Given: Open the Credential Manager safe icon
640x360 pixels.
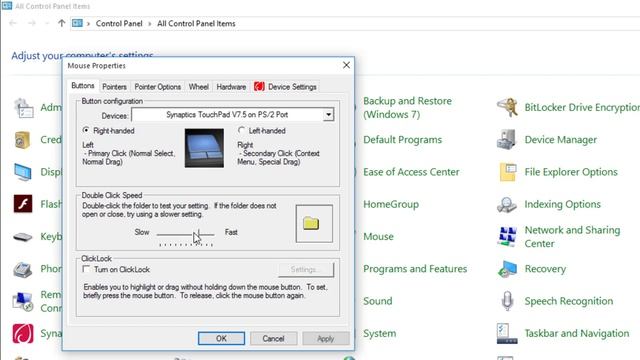Looking at the screenshot, I should point(22,140).
